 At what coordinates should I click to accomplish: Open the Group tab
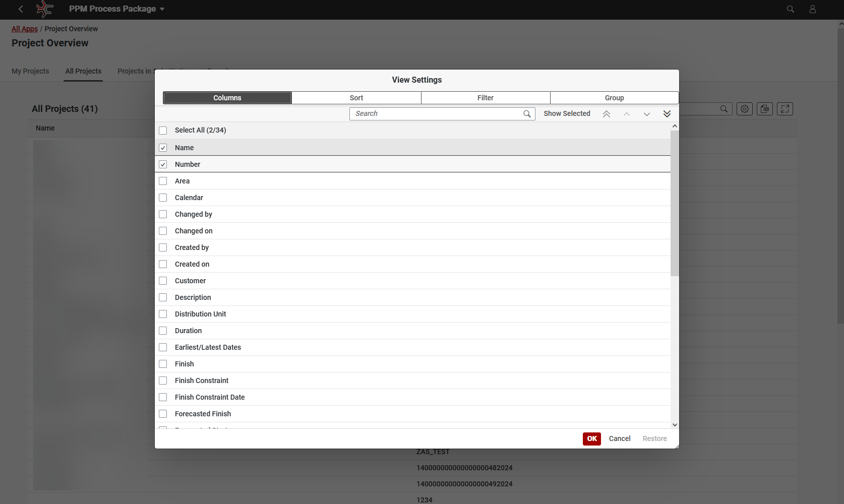(614, 98)
